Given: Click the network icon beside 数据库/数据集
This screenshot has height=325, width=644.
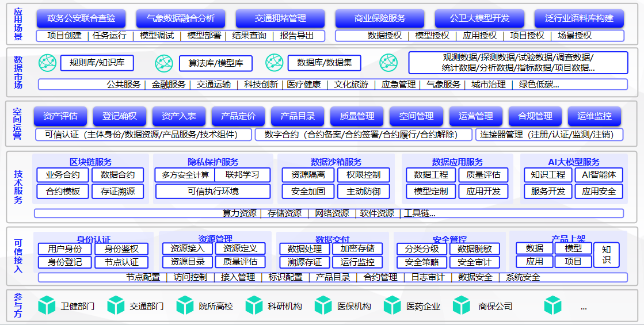Looking at the screenshot, I should pos(275,63).
